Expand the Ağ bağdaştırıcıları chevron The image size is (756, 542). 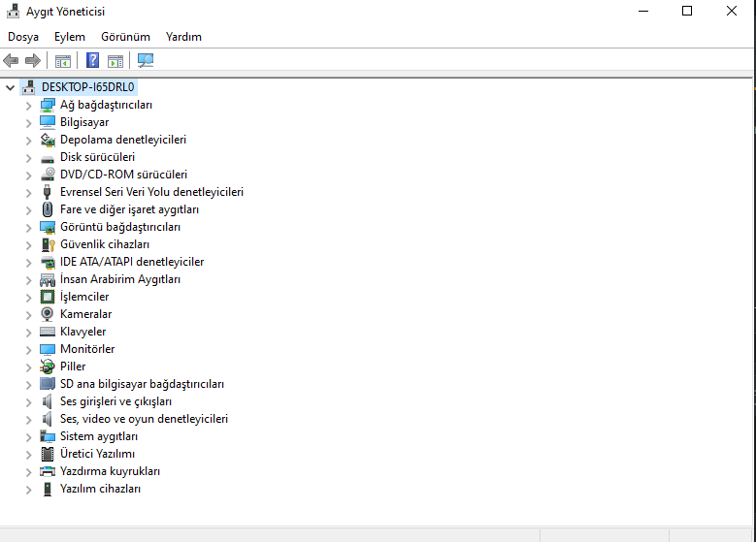[28, 106]
